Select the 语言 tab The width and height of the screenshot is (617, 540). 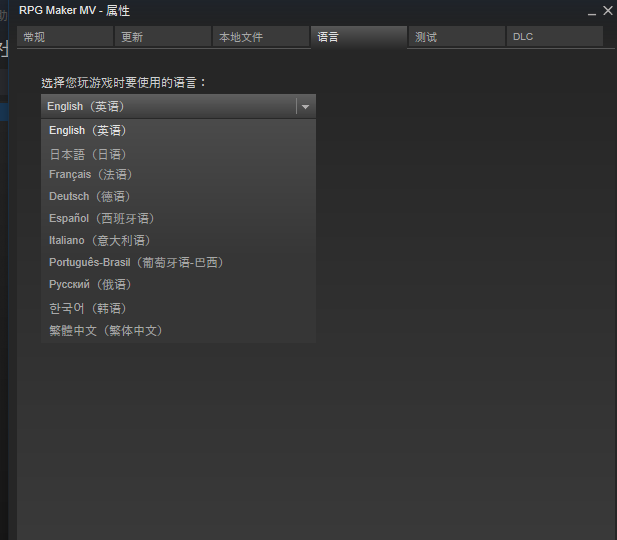click(359, 37)
